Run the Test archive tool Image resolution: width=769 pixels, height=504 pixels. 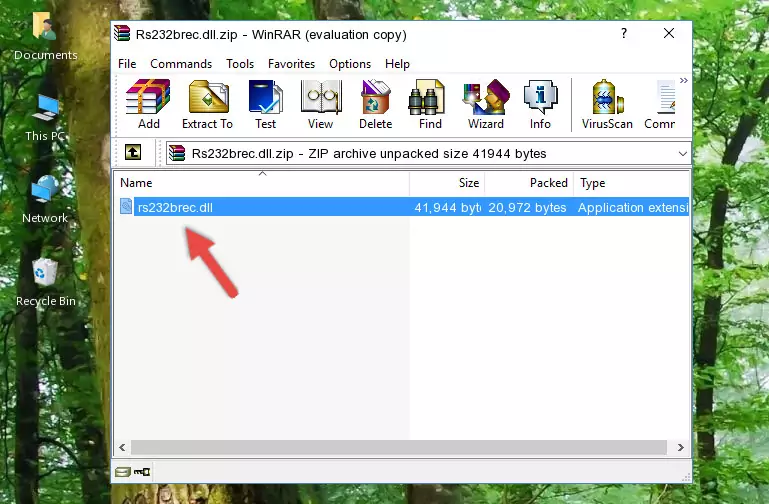pyautogui.click(x=265, y=104)
